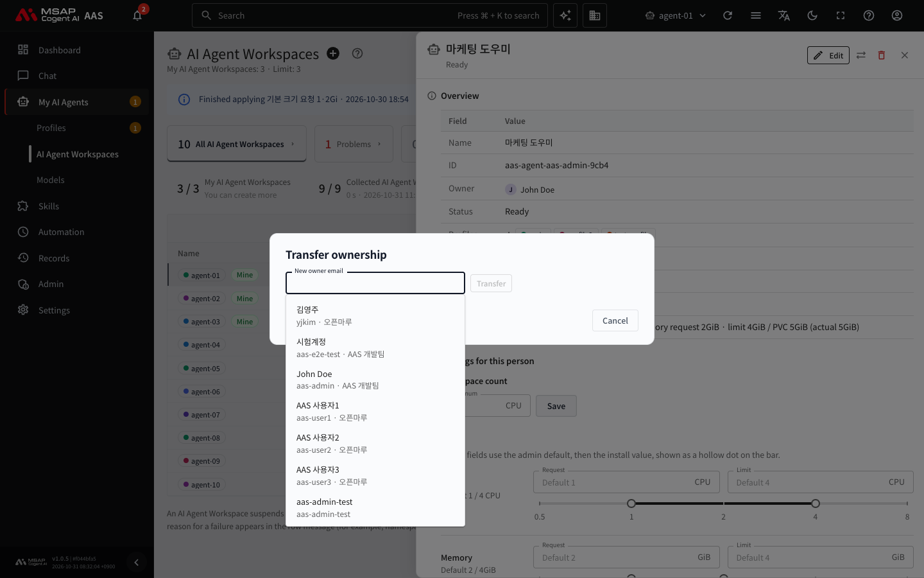The height and width of the screenshot is (578, 924).
Task: Select the All AI Agent Workspaces tab
Action: coord(237,144)
